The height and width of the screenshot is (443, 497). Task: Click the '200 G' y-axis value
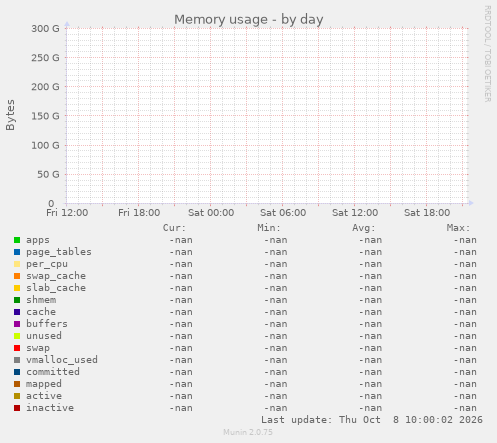(x=45, y=87)
